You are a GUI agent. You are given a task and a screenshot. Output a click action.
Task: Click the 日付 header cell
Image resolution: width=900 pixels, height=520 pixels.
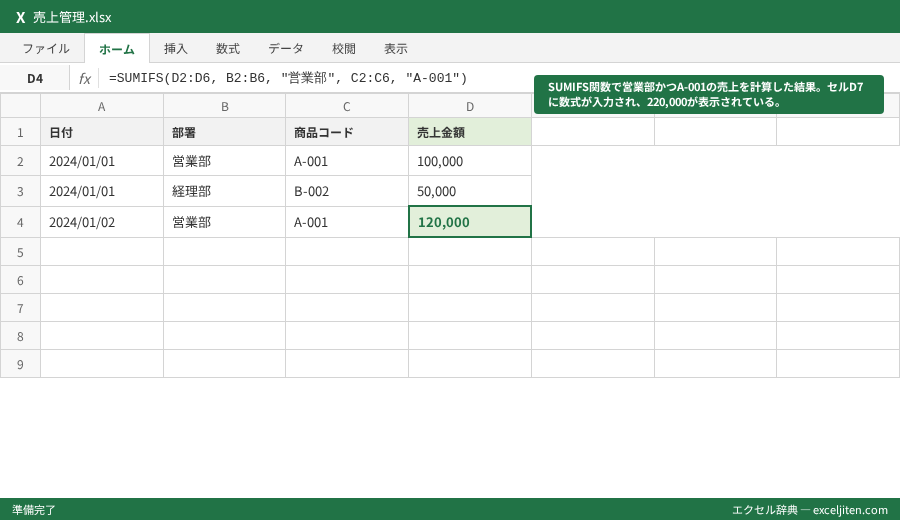pyautogui.click(x=102, y=132)
